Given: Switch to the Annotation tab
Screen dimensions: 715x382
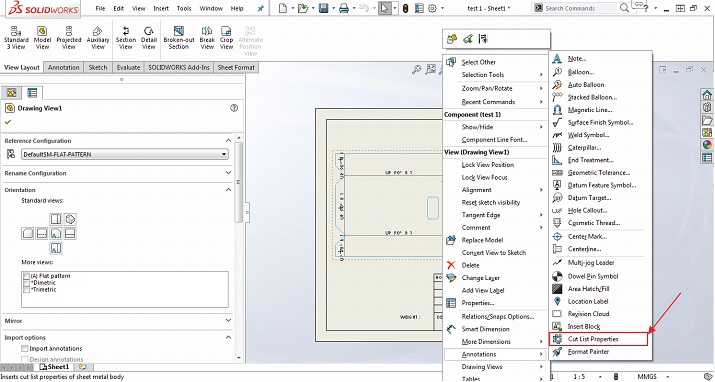Looking at the screenshot, I should pyautogui.click(x=63, y=67).
